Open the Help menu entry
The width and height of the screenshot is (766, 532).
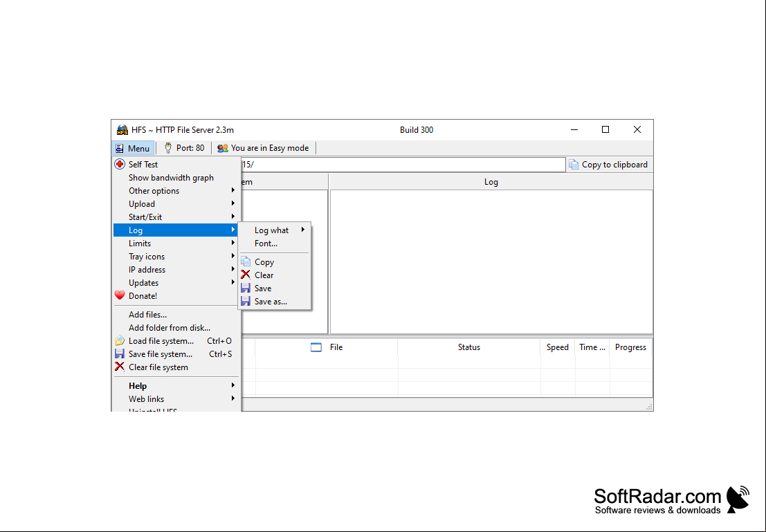coord(176,386)
